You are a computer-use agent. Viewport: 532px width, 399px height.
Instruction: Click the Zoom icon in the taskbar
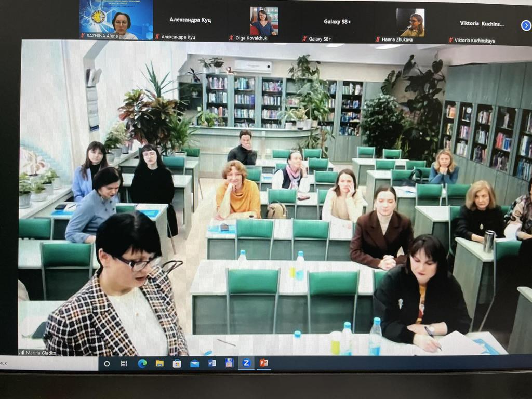pyautogui.click(x=246, y=363)
